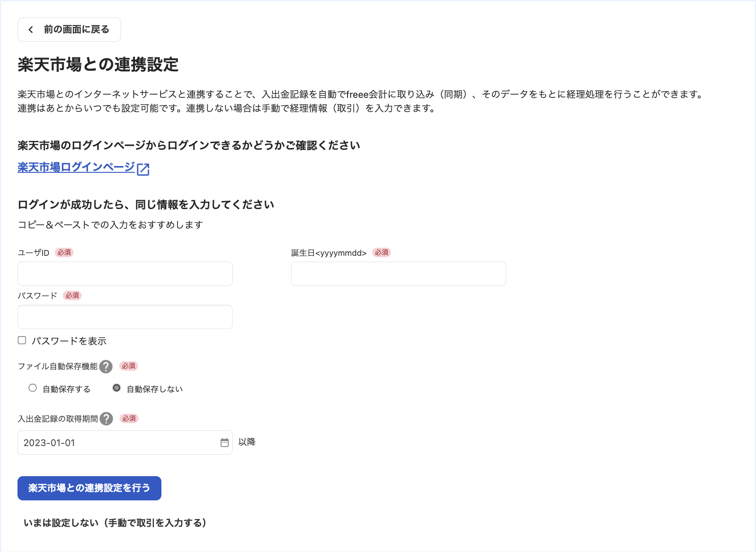Click help icon next to 入出金記録の取得期間
Screen dimensions: 756x552
point(106,419)
